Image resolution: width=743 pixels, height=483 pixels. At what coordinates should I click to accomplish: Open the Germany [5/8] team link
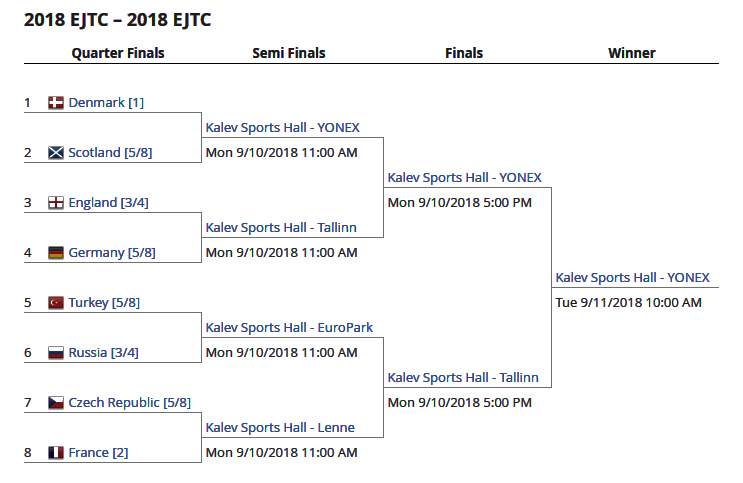112,253
